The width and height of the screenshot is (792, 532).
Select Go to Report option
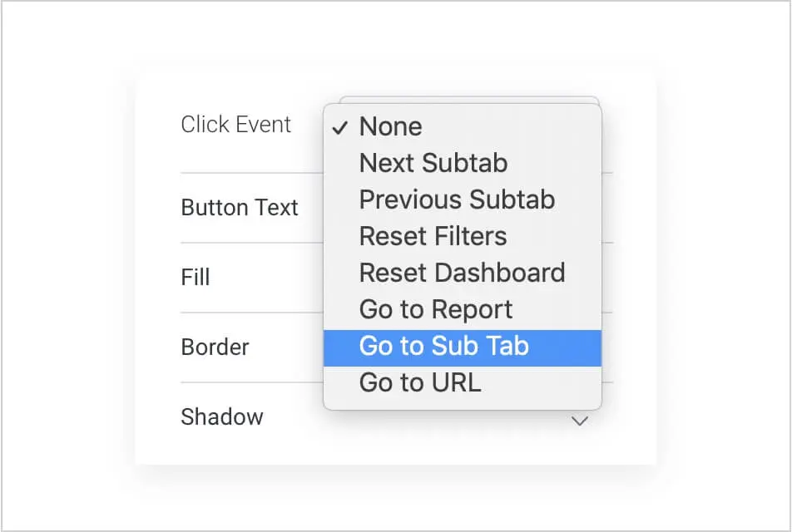(x=436, y=309)
